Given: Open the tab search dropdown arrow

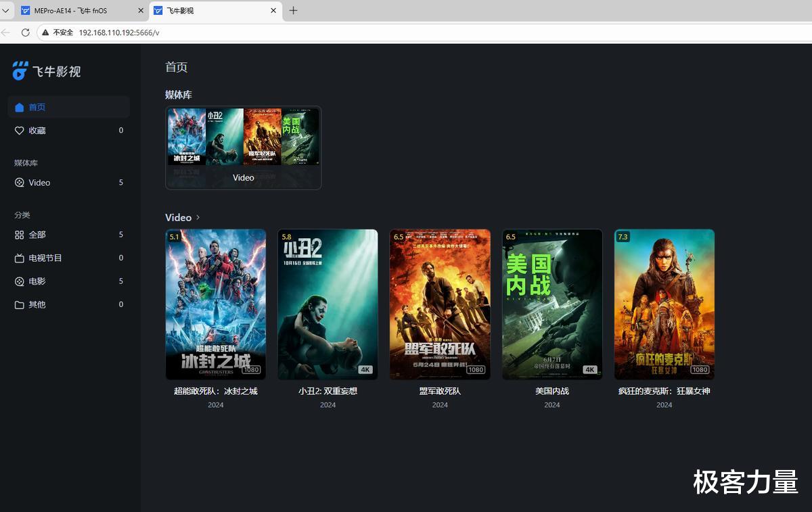Looking at the screenshot, I should 5,10.
